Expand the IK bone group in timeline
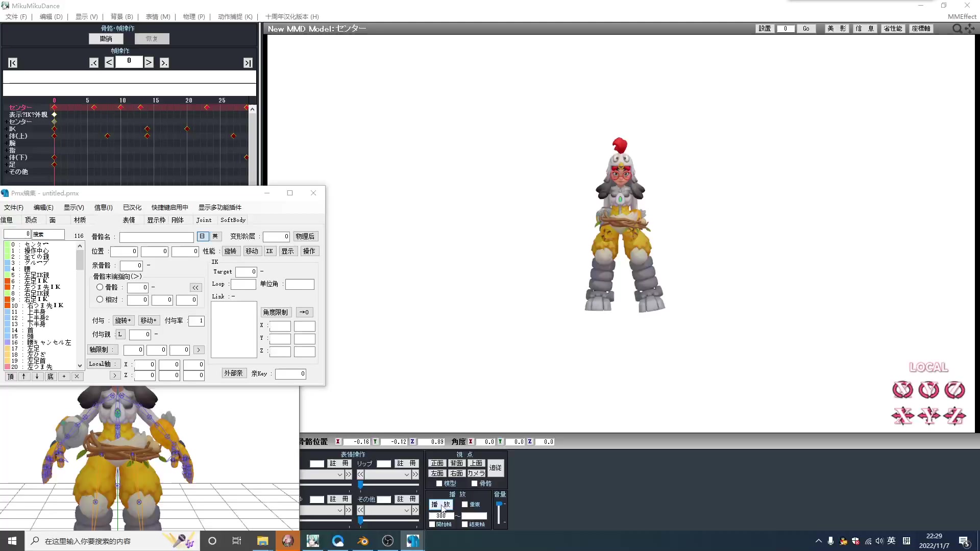This screenshot has height=551, width=980. 7,129
